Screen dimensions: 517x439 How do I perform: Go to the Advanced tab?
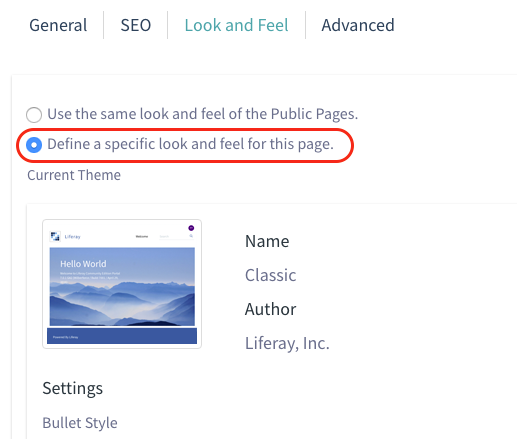(x=358, y=25)
